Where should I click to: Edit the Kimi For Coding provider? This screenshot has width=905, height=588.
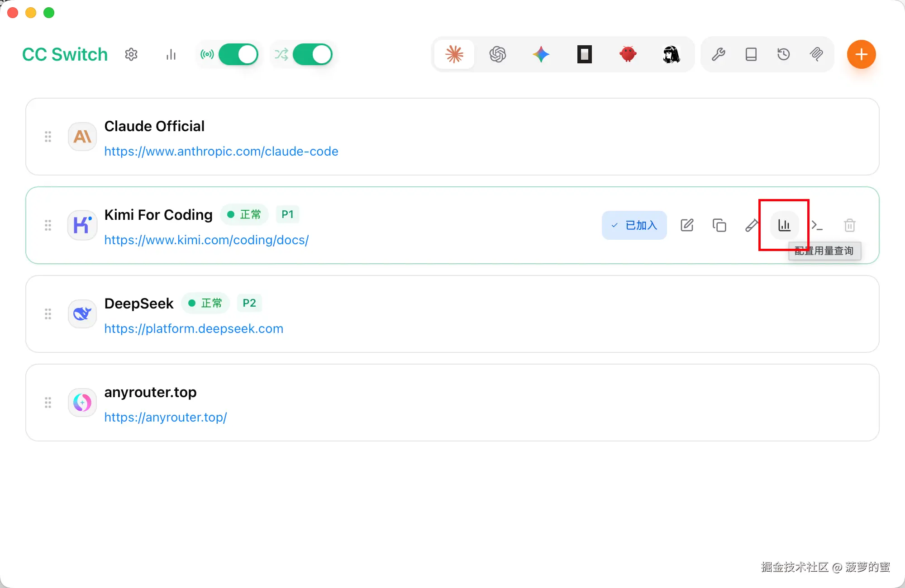click(x=686, y=225)
